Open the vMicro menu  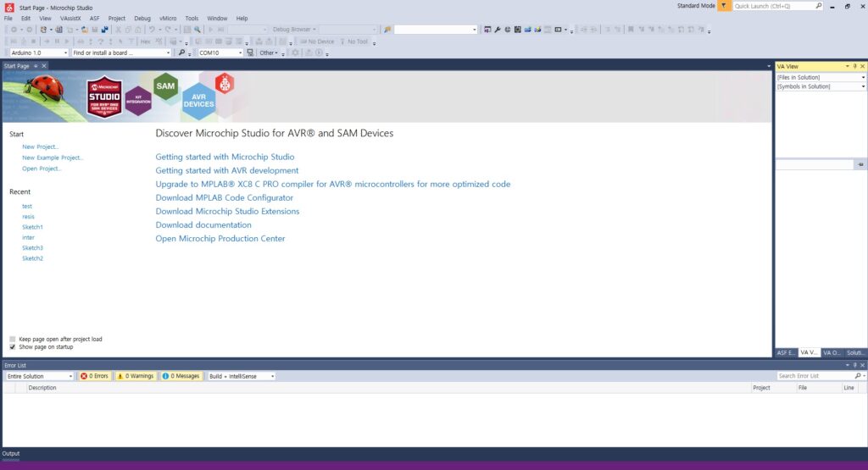(x=168, y=19)
